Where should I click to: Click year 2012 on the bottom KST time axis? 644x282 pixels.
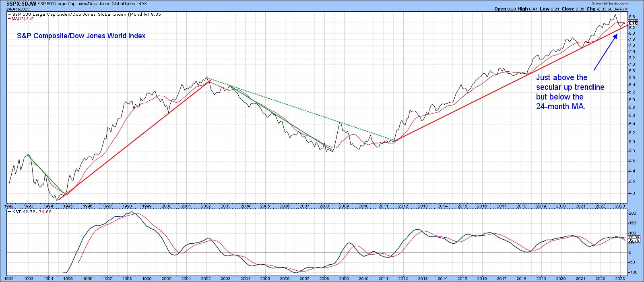[403, 278]
